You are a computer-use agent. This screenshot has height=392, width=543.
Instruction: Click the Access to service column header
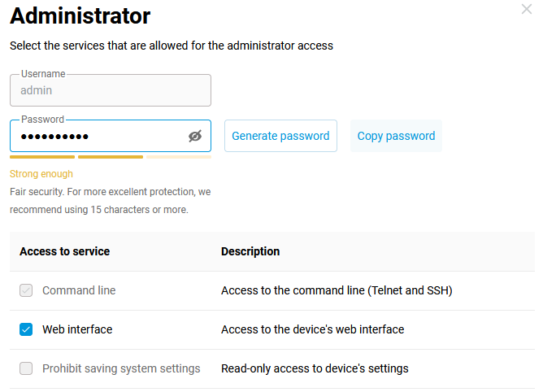pyautogui.click(x=64, y=251)
